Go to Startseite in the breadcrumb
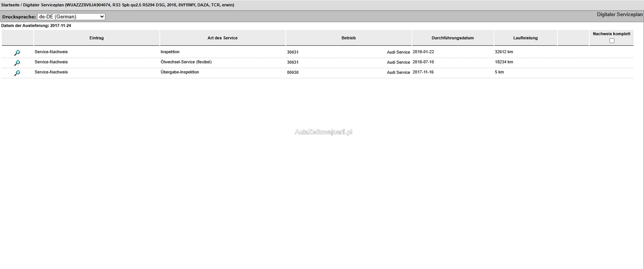The width and height of the screenshot is (644, 269). 10,5
